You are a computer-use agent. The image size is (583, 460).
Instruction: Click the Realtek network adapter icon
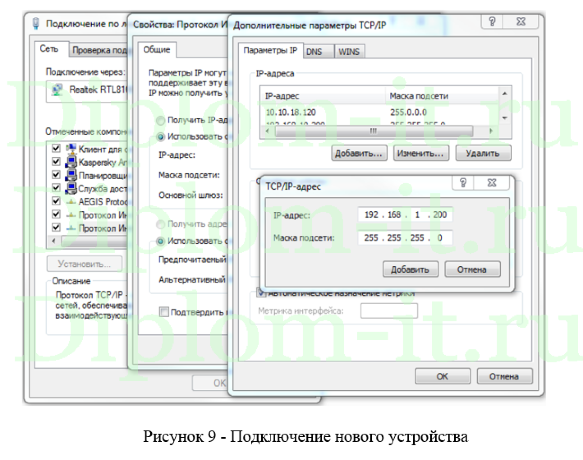point(57,90)
